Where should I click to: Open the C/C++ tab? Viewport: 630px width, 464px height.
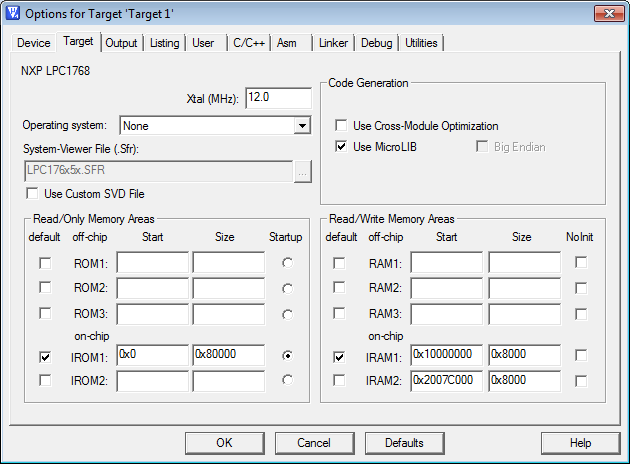point(249,44)
